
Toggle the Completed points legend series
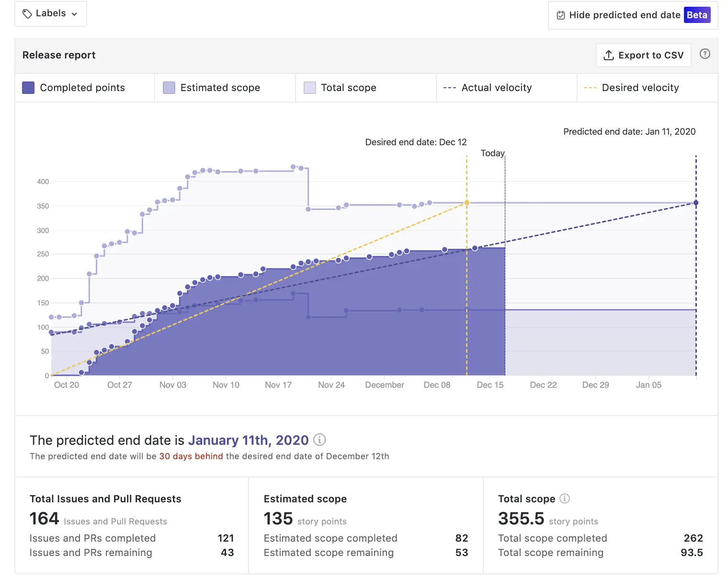click(85, 88)
